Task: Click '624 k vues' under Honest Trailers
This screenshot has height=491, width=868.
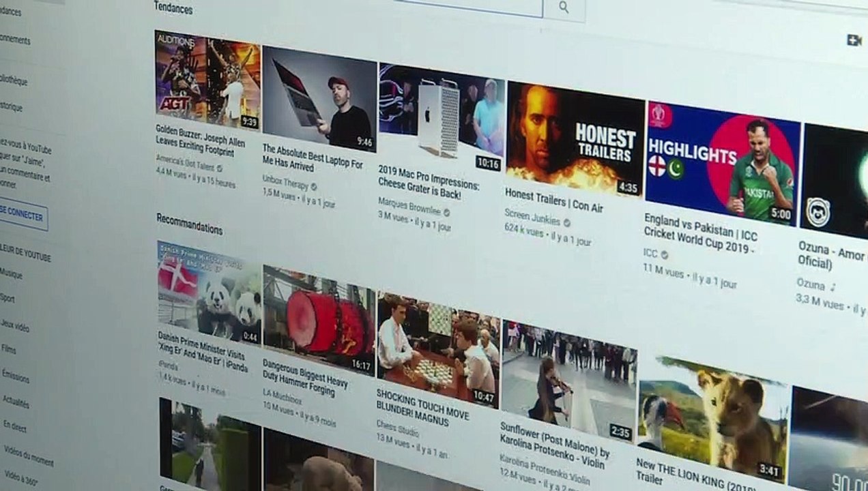Action: (524, 230)
